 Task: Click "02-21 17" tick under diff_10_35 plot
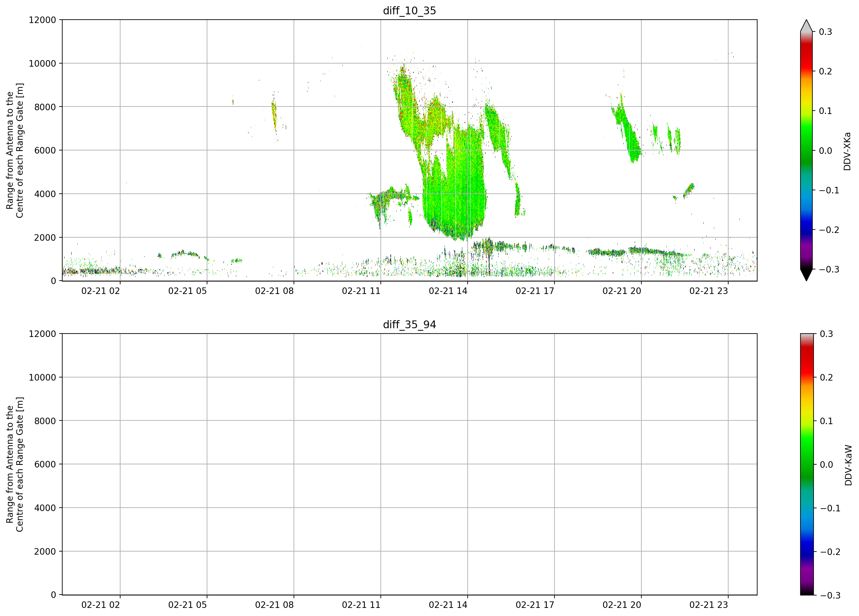[535, 291]
